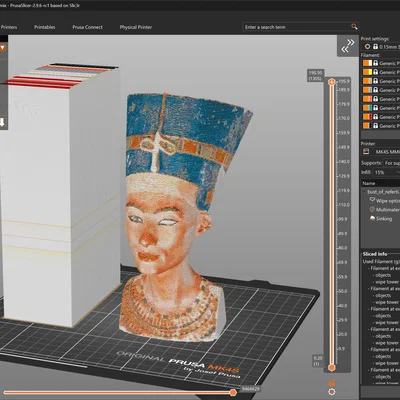Viewport: 400px width, 400px height.
Task: Click the Wipe options icon
Action: (372, 200)
